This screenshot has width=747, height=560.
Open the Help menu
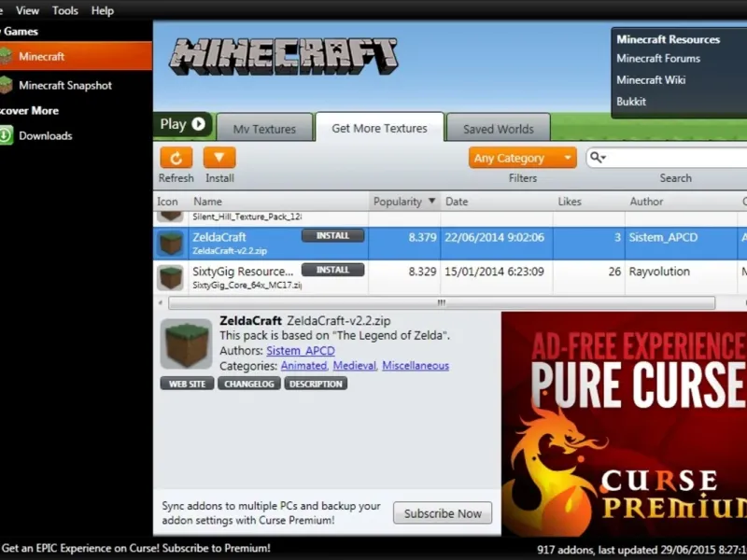(x=103, y=10)
